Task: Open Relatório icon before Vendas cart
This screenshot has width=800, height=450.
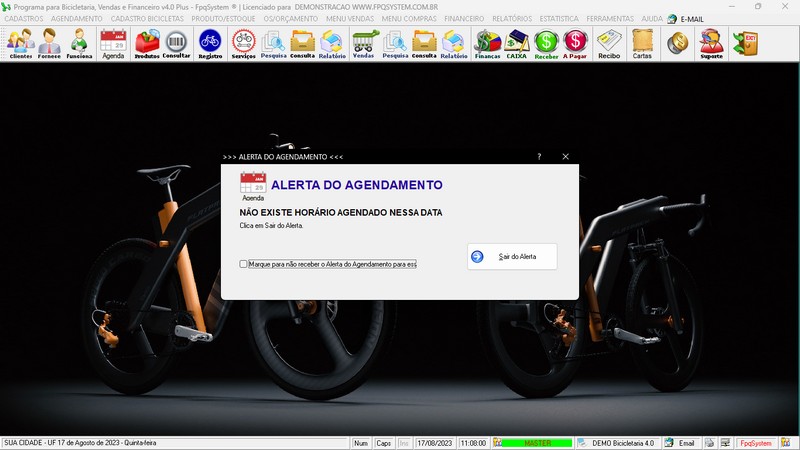Action: [332, 44]
